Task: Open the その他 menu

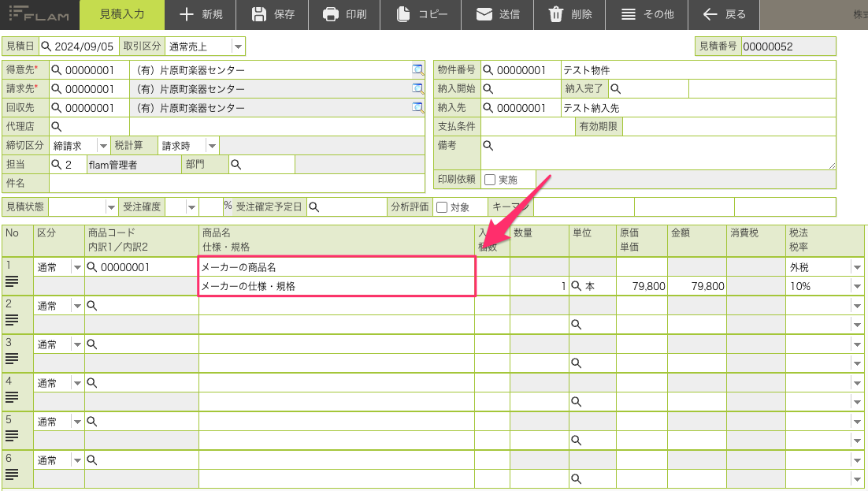Action: point(647,14)
